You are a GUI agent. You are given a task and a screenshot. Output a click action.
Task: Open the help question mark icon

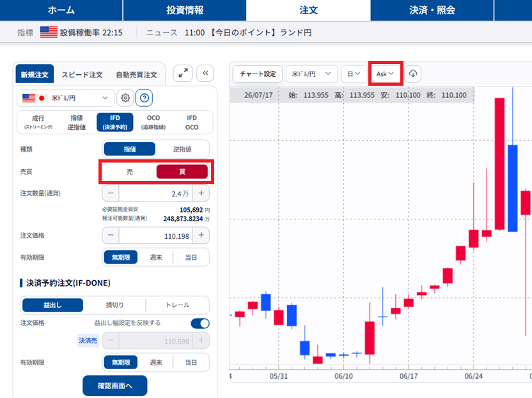(145, 98)
